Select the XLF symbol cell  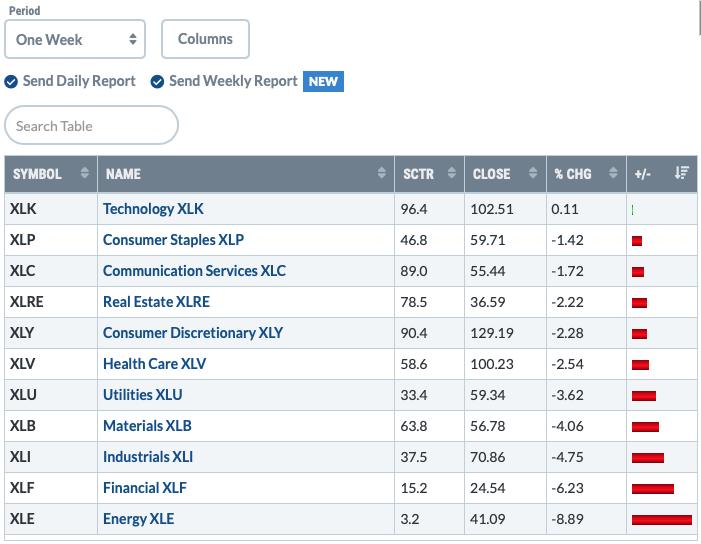(x=51, y=488)
